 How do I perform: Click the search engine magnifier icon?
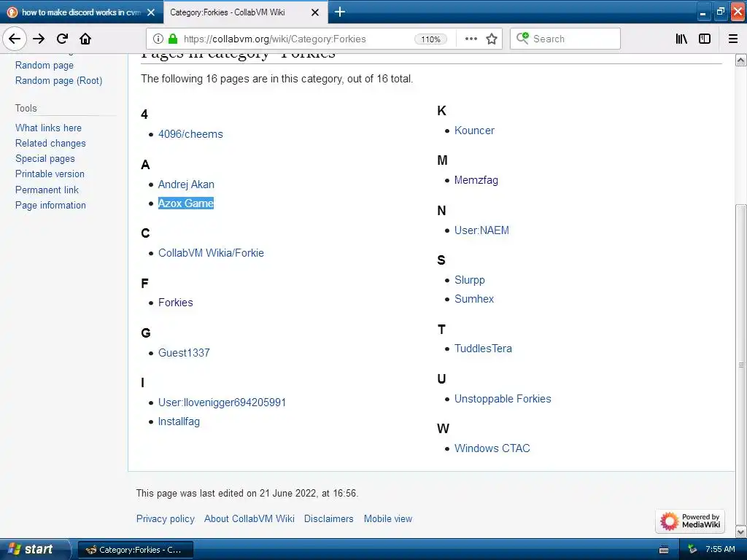click(522, 38)
